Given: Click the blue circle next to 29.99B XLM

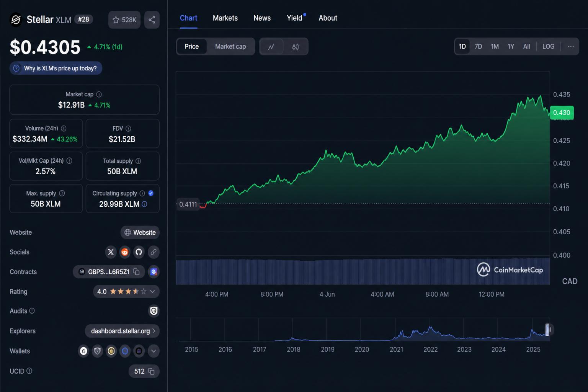Looking at the screenshot, I should [144, 204].
